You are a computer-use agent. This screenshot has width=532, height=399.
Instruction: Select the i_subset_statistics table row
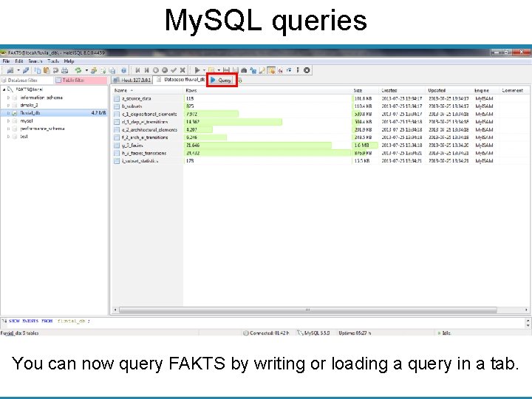pyautogui.click(x=320, y=161)
